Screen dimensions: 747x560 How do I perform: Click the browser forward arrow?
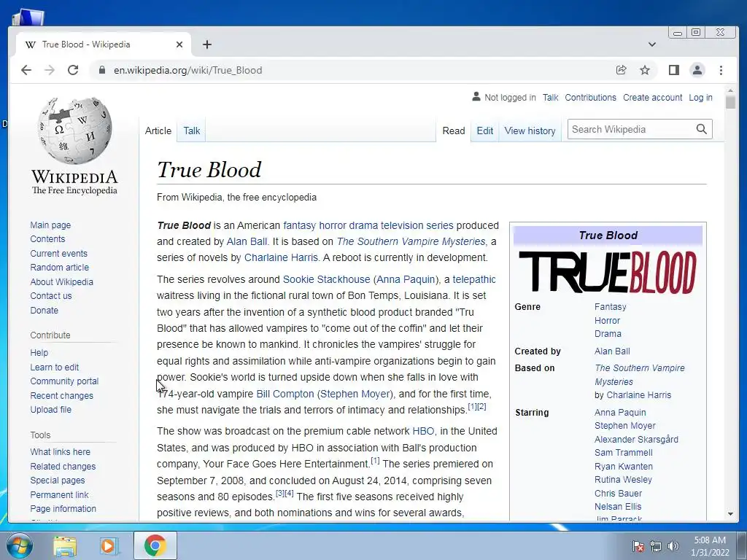point(50,70)
